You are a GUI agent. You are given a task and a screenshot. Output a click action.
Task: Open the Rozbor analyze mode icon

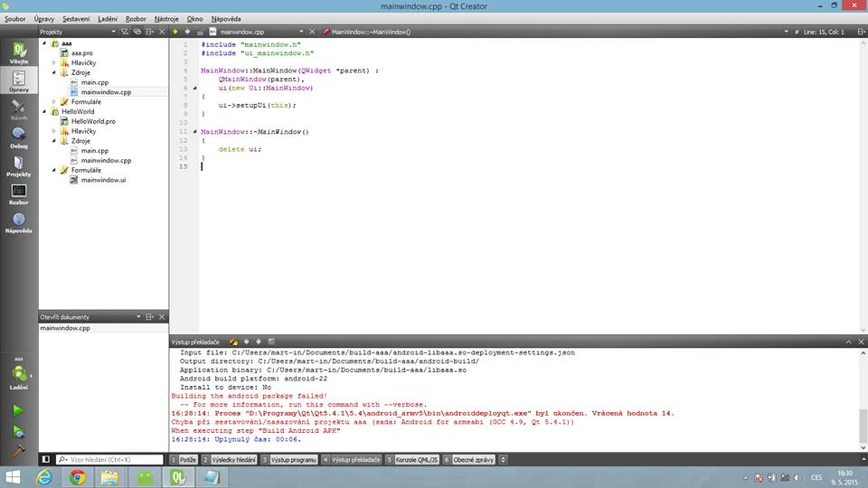(x=18, y=193)
